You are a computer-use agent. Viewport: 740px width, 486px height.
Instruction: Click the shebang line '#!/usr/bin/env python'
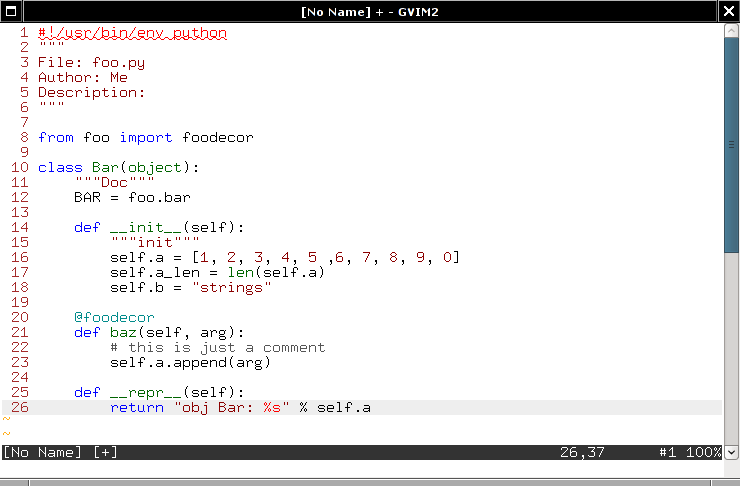pos(132,33)
